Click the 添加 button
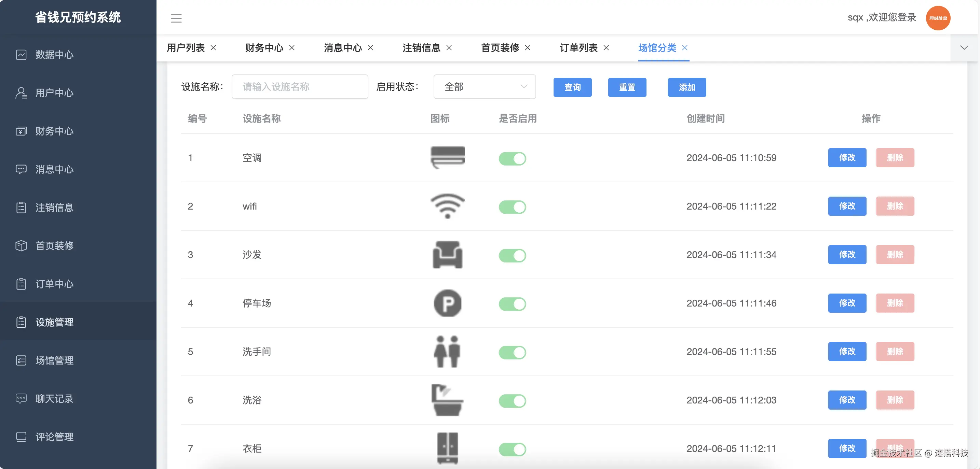Viewport: 980px width, 469px height. click(x=687, y=87)
